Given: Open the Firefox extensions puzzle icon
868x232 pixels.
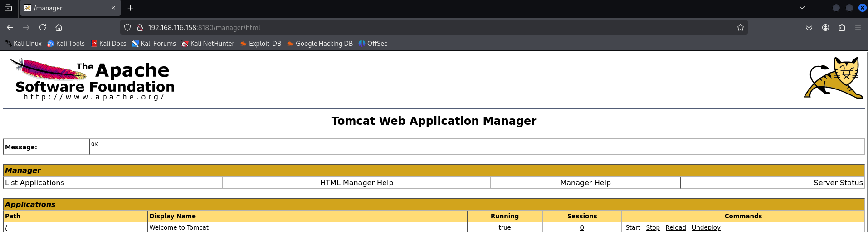Looking at the screenshot, I should click(842, 27).
